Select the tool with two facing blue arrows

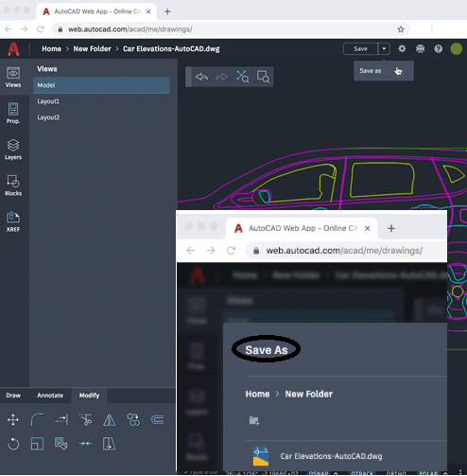coord(85,444)
